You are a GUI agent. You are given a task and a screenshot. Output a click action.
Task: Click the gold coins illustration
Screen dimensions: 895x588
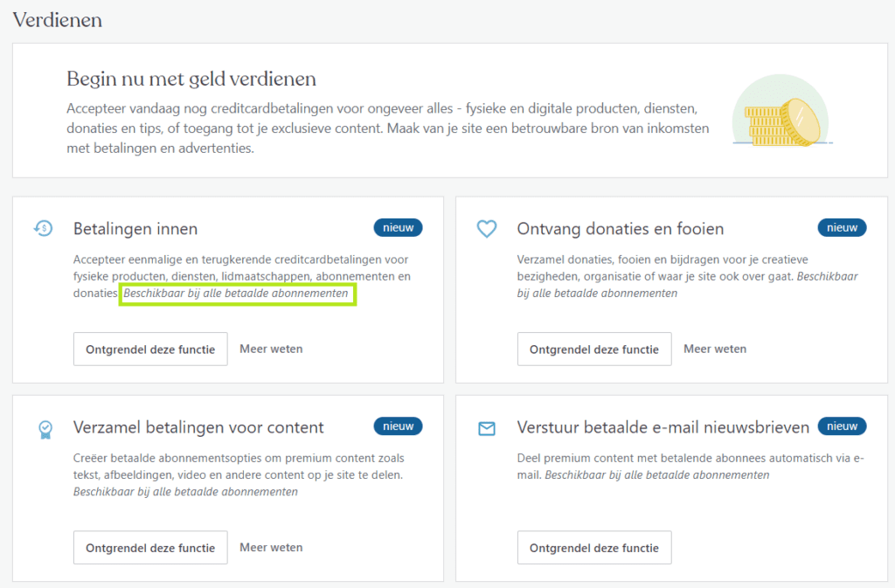tap(782, 112)
